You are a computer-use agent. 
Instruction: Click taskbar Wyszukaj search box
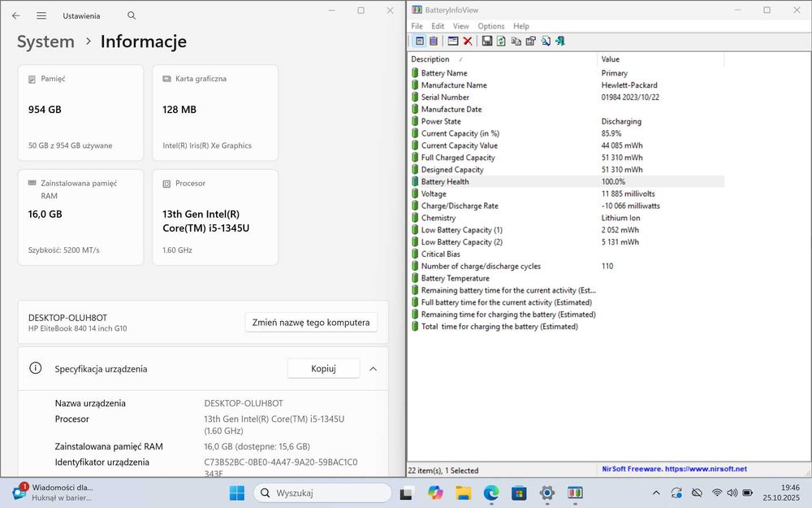322,493
